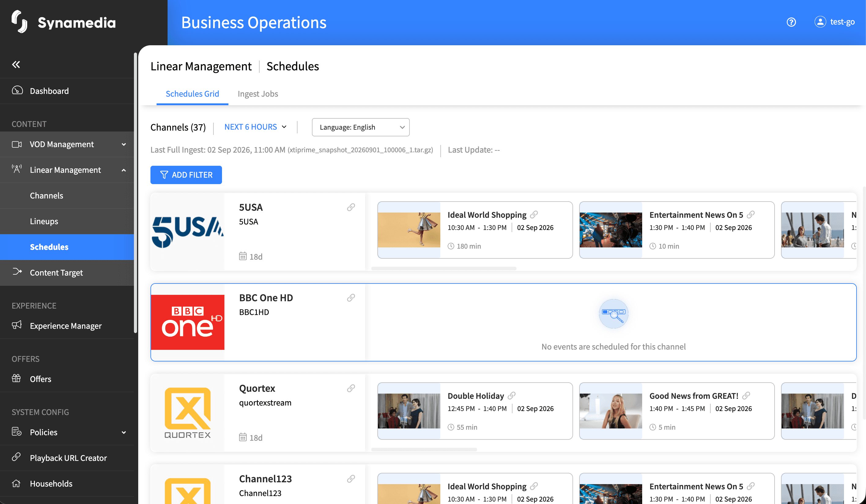Click 5USA's Entertainment News On 5 link icon
Viewport: 866px width, 504px height.
[751, 214]
